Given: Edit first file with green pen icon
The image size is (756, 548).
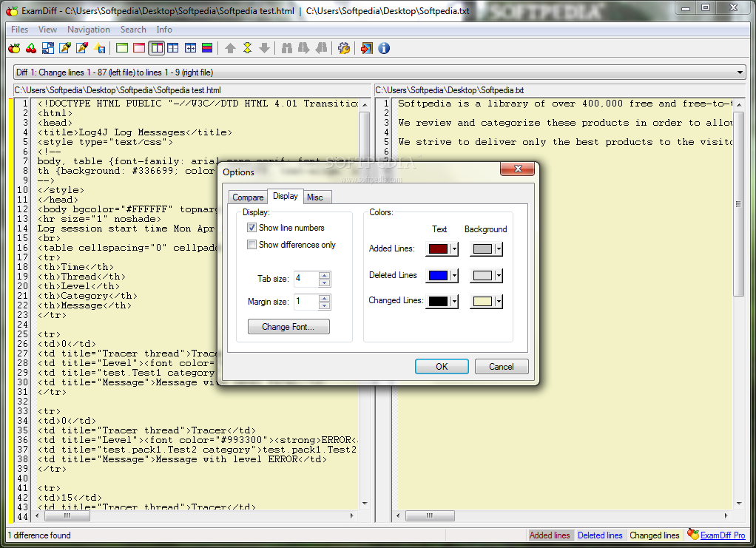Looking at the screenshot, I should 65,48.
